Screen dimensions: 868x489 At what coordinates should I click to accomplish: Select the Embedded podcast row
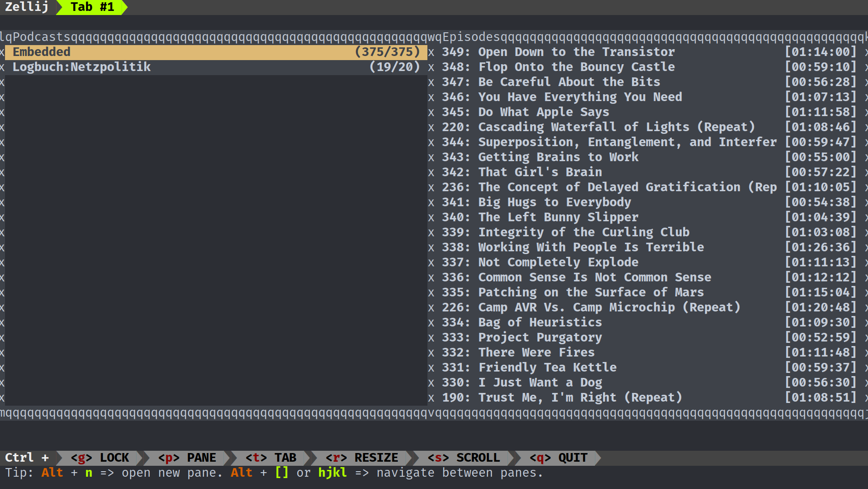(x=216, y=52)
